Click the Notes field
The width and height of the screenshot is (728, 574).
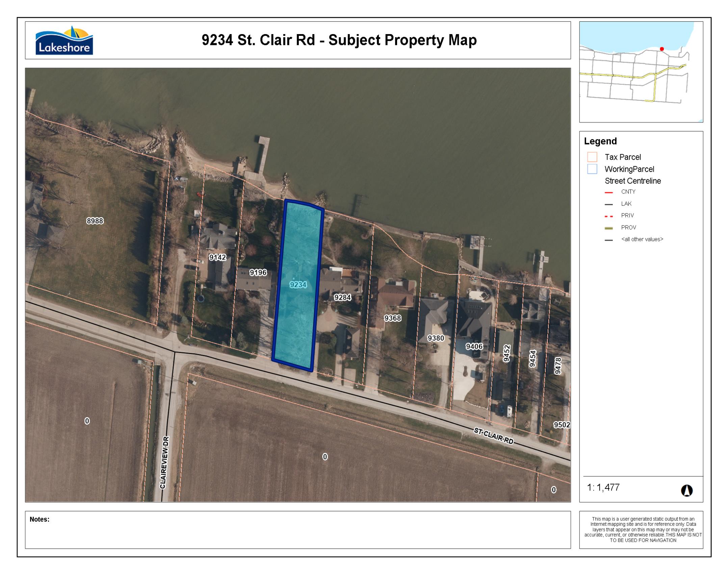click(297, 529)
